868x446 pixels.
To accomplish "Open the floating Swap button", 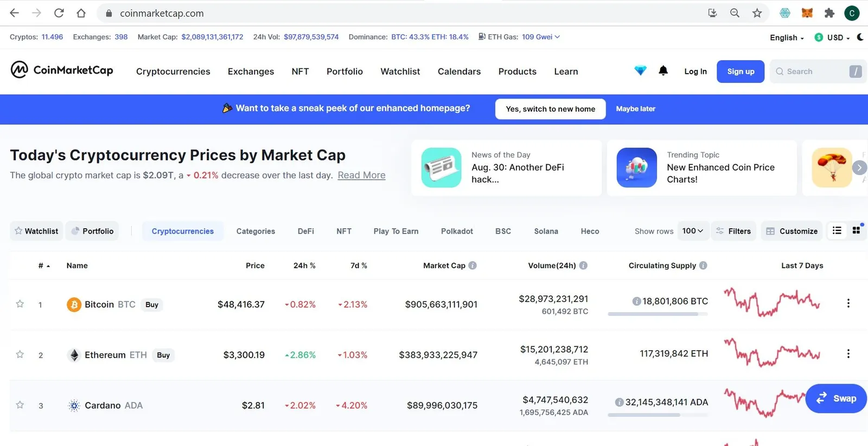I will 836,398.
